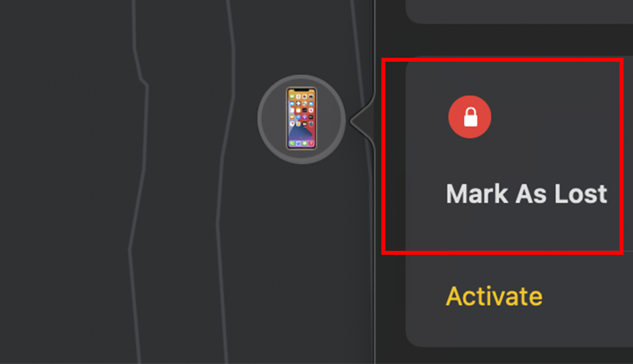
Task: Click the yellow Activate text
Action: click(494, 297)
